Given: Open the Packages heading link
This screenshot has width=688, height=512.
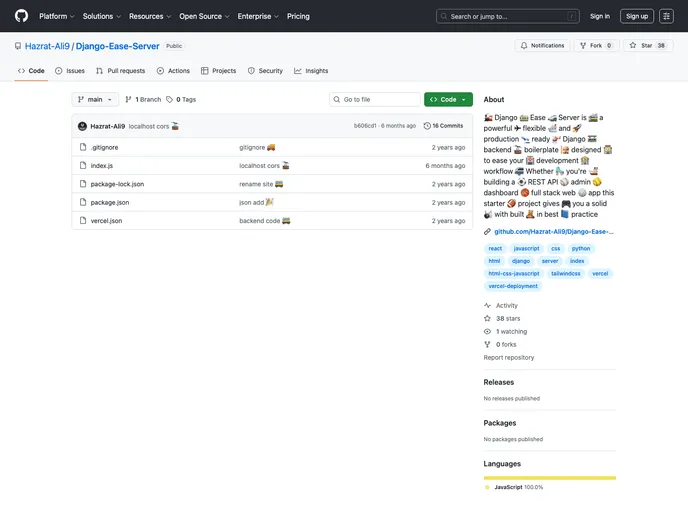Looking at the screenshot, I should 500,423.
